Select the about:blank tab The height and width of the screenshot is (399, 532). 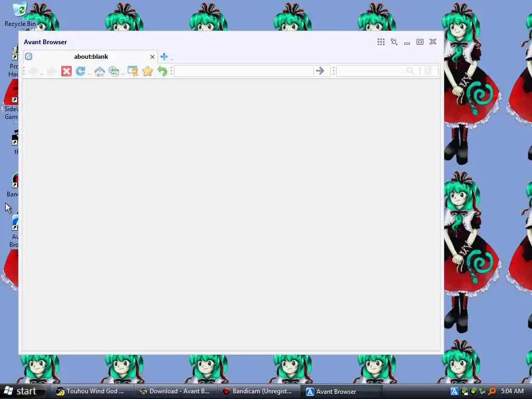pyautogui.click(x=90, y=57)
